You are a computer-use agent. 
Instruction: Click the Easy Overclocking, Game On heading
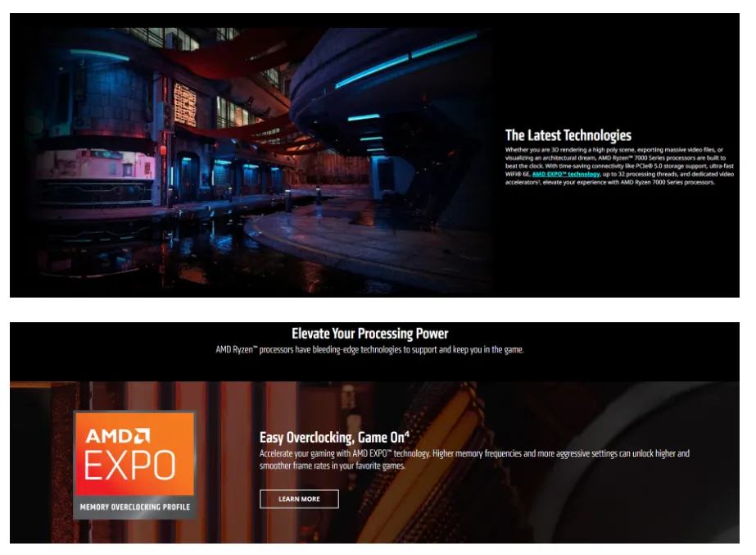[x=331, y=437]
